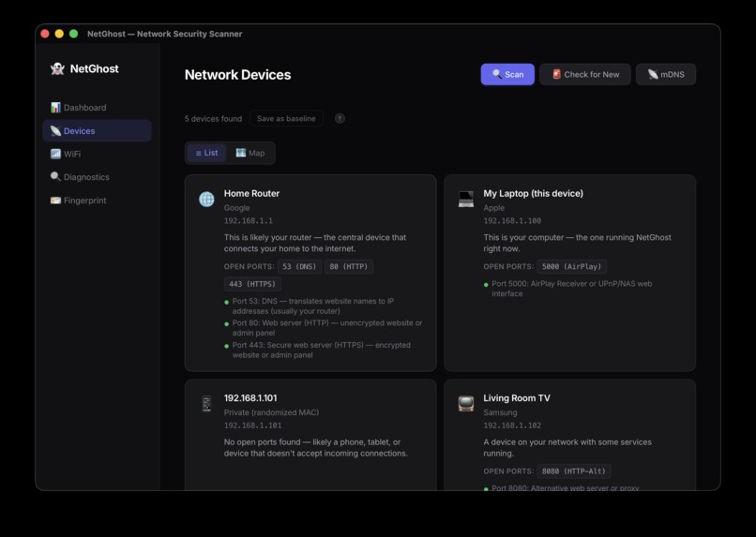
Task: Click the NetGhost ghost logo icon
Action: [x=57, y=68]
